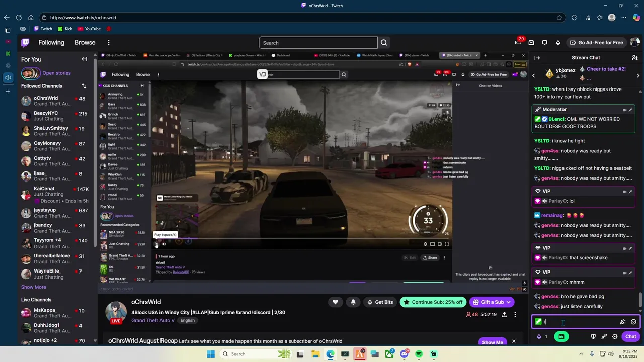Viewport: 644px width, 362px height.
Task: Expand the Gift a Sub dropdown
Action: point(509,302)
